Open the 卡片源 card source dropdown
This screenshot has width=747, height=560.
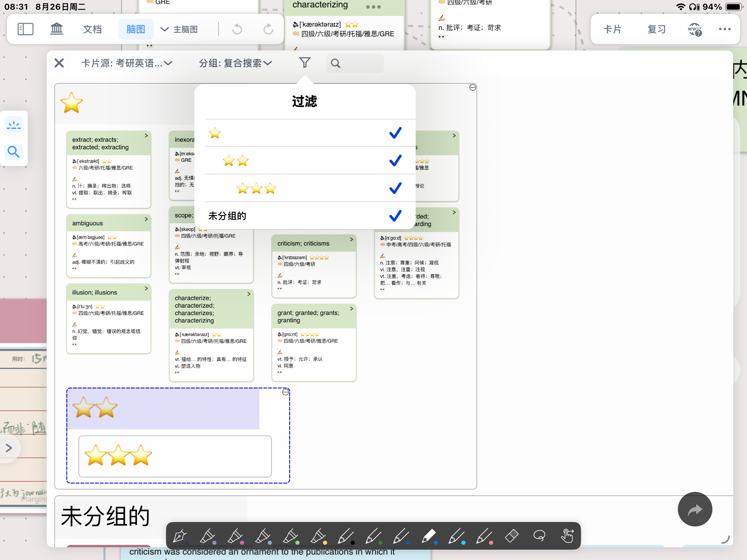[127, 63]
